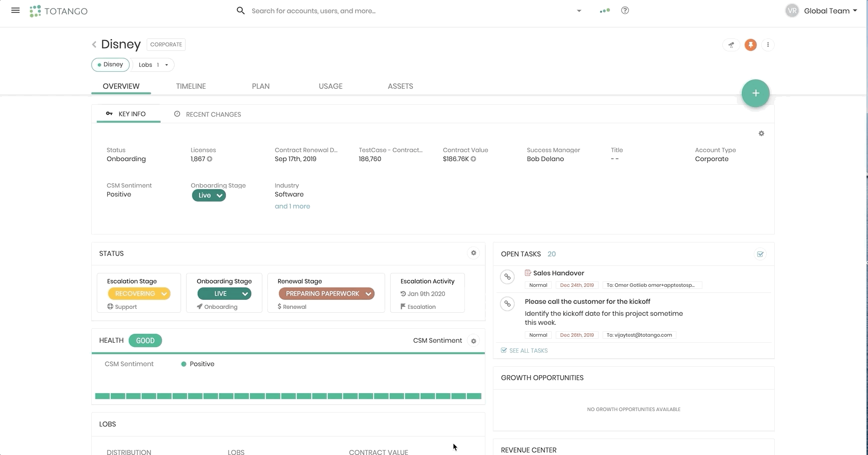Image resolution: width=868 pixels, height=455 pixels.
Task: Click the Disney account chip
Action: coord(110,65)
